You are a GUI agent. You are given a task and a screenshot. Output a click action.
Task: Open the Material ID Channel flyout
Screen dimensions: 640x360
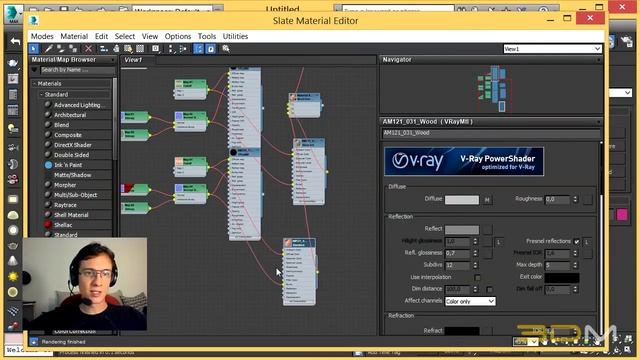point(156,49)
